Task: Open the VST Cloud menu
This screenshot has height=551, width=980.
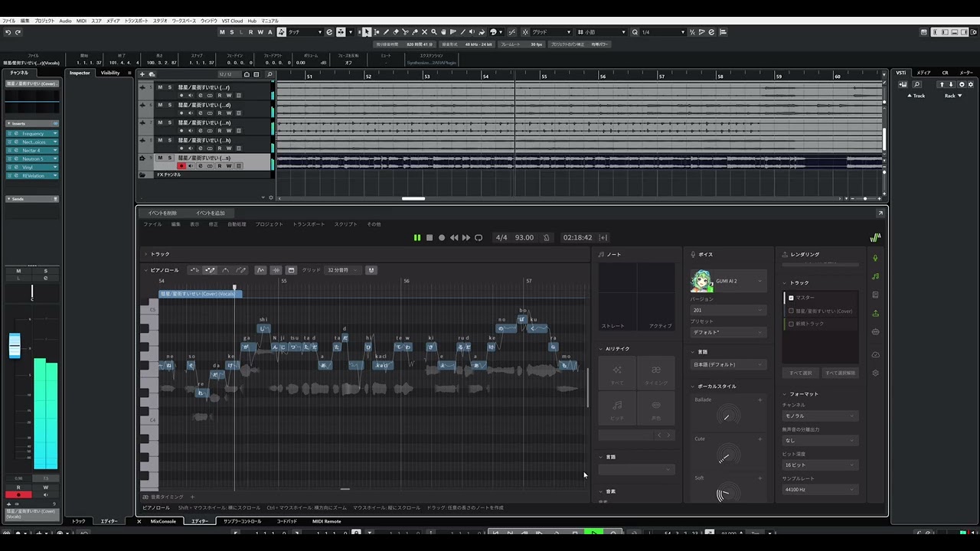Action: pos(232,21)
